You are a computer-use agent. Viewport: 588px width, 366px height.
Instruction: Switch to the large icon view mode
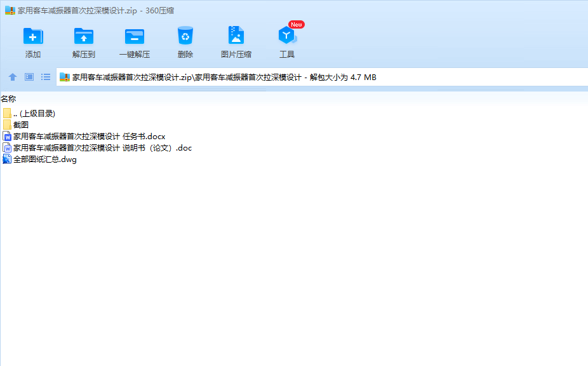pyautogui.click(x=29, y=77)
